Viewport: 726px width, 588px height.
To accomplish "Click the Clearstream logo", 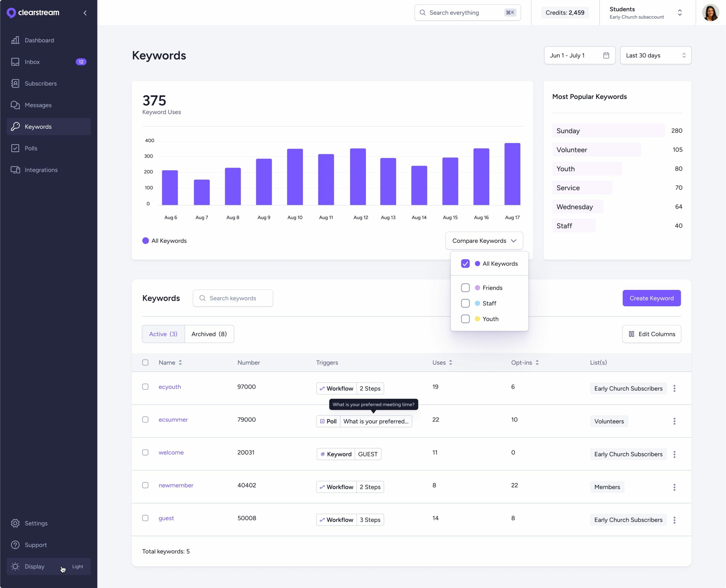I will (x=33, y=12).
